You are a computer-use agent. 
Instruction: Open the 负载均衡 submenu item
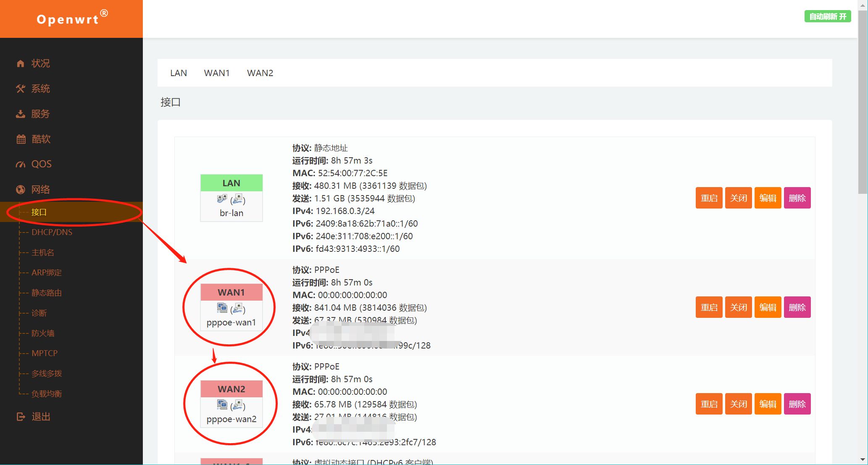(x=47, y=394)
